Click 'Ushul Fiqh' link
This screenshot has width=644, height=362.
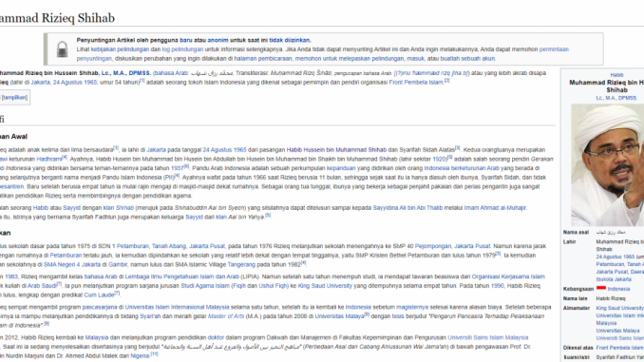click(274, 286)
